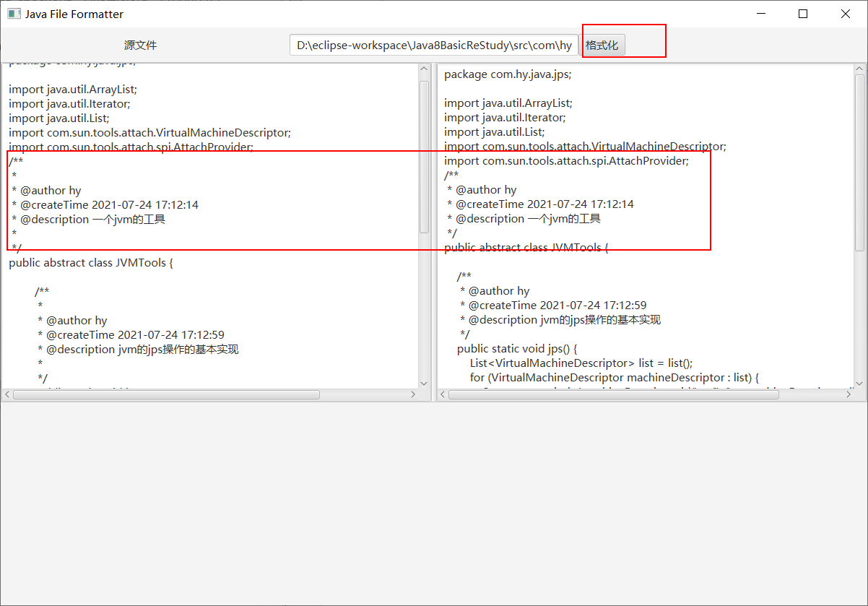Maximize the Java File Formatter window
The height and width of the screenshot is (606, 868).
point(803,14)
